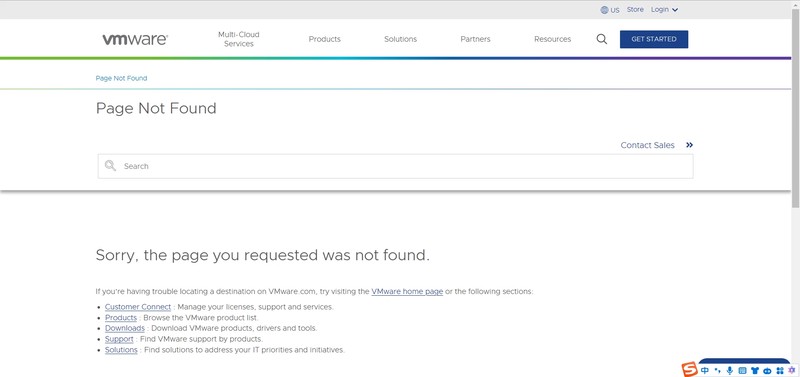Follow the Customer Connect link
The height and width of the screenshot is (377, 800).
[x=138, y=307]
